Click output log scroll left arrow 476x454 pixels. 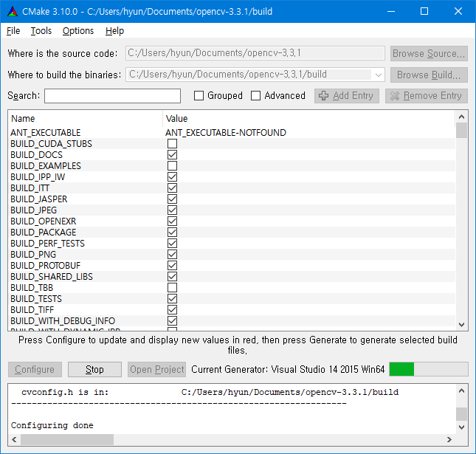tap(14, 439)
